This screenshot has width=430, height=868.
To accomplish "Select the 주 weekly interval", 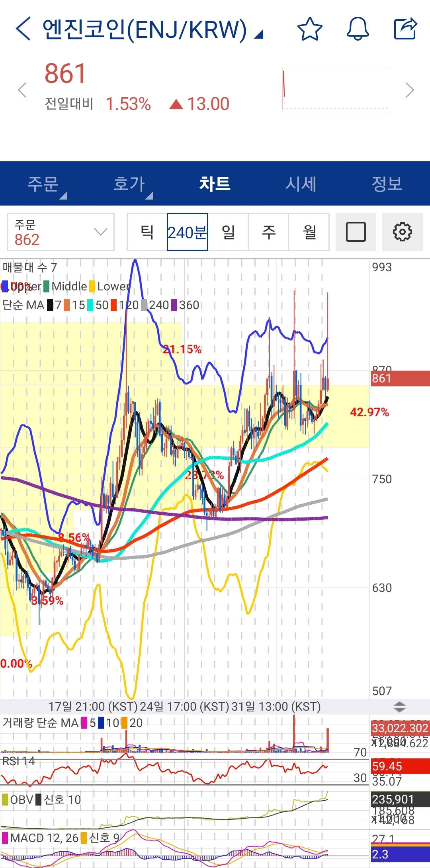I will pyautogui.click(x=268, y=232).
